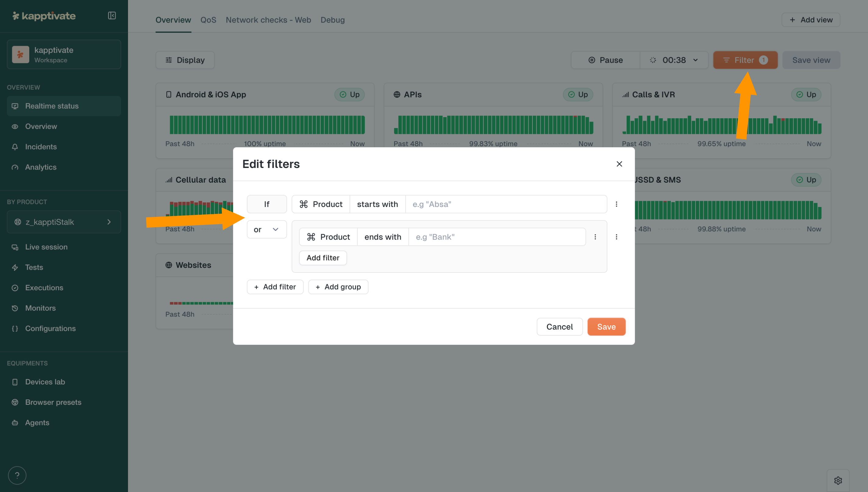Click the settings gear icon

tap(838, 480)
